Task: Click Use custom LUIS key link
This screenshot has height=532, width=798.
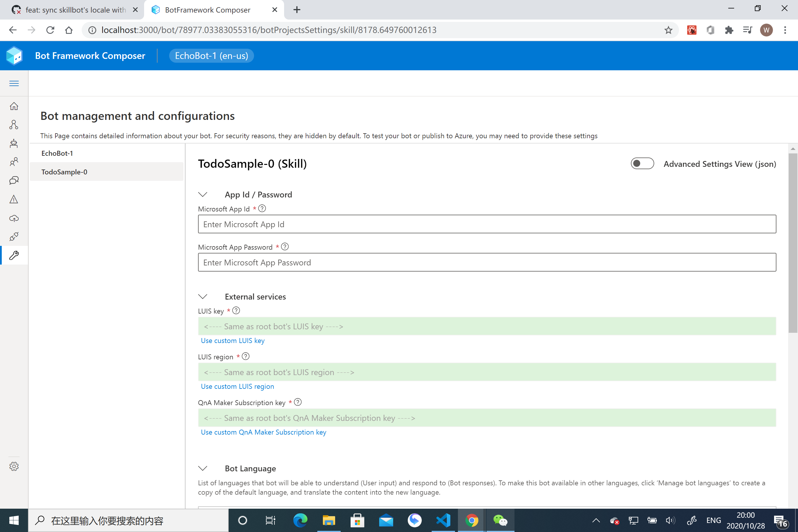Action: (232, 341)
